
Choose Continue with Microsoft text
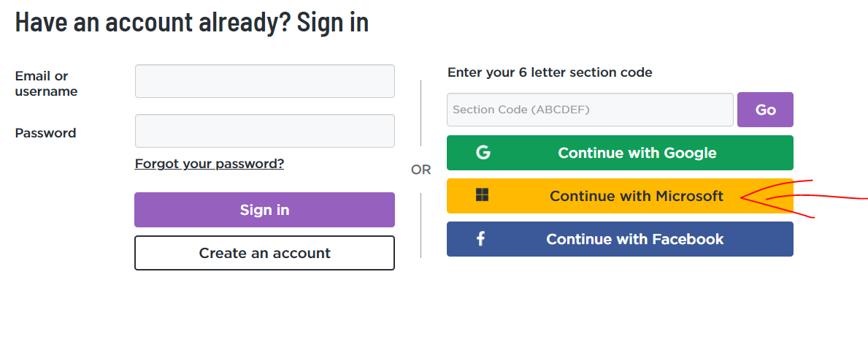coord(637,196)
